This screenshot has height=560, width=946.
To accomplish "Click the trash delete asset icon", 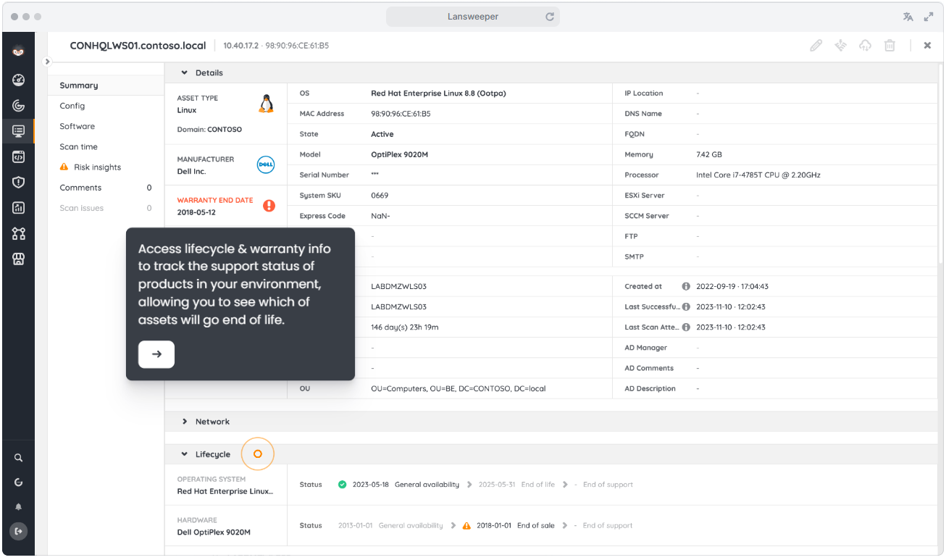I will point(890,46).
